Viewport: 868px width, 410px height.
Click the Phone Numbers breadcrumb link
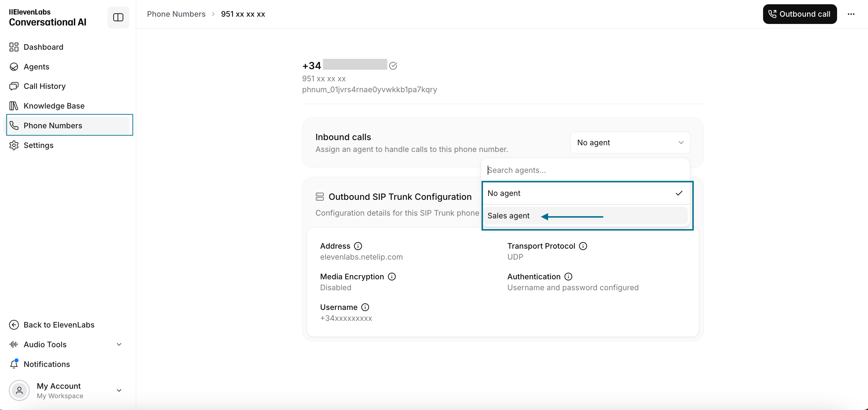(176, 14)
